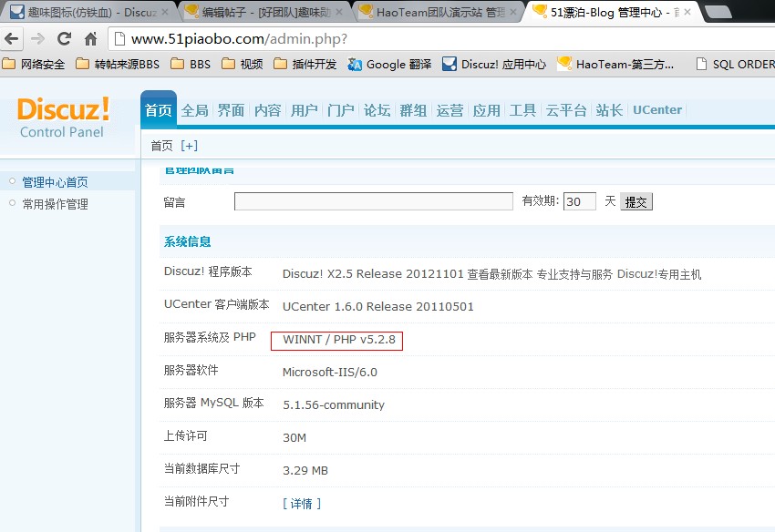Open the 查看最新版本 link
This screenshot has height=532, width=775.
(500, 274)
